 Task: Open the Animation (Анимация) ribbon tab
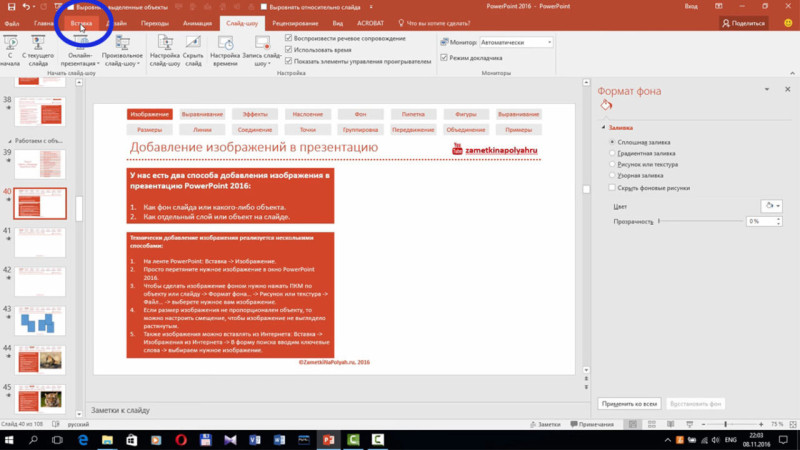click(197, 23)
